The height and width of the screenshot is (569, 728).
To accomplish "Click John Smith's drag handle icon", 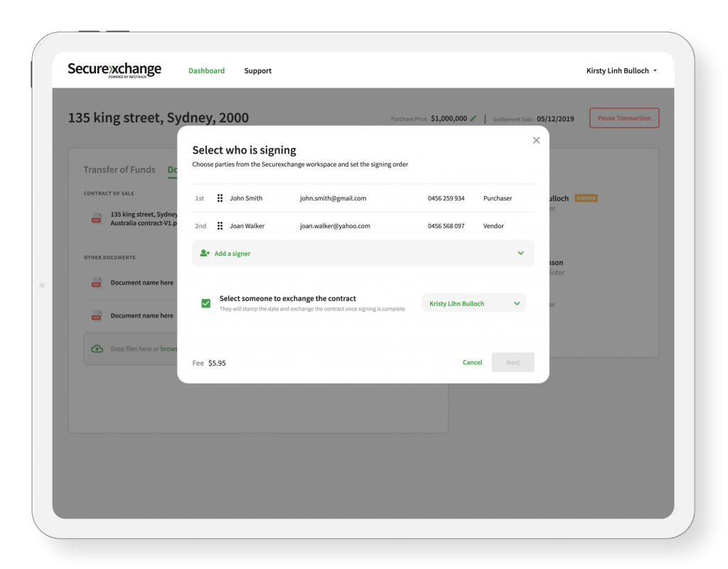I will click(x=220, y=198).
